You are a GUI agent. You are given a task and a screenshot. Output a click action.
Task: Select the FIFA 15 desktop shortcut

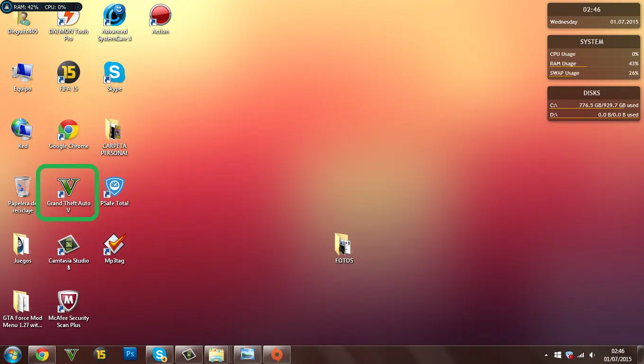pyautogui.click(x=69, y=77)
